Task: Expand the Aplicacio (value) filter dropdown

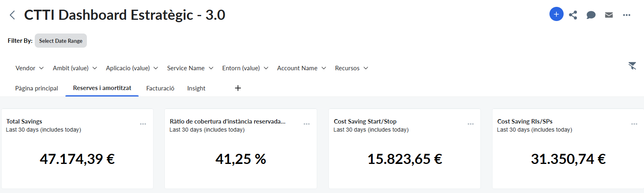Action: pyautogui.click(x=132, y=68)
